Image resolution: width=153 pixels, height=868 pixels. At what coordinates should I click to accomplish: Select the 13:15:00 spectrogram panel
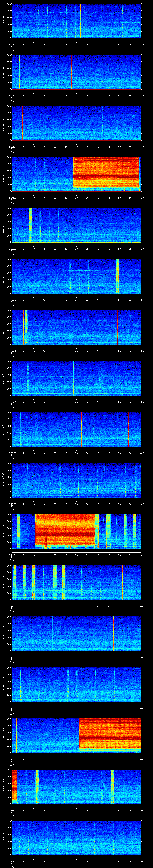[76, 736]
